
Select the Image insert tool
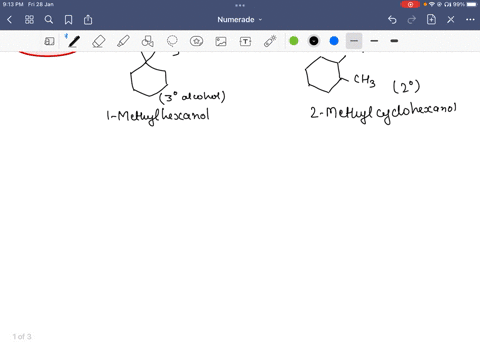pyautogui.click(x=221, y=41)
